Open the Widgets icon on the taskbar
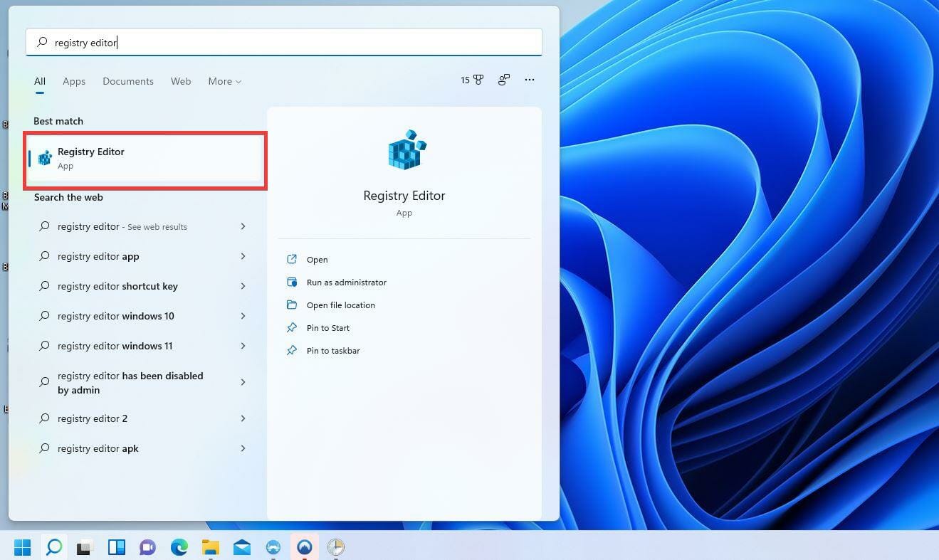 click(x=116, y=547)
